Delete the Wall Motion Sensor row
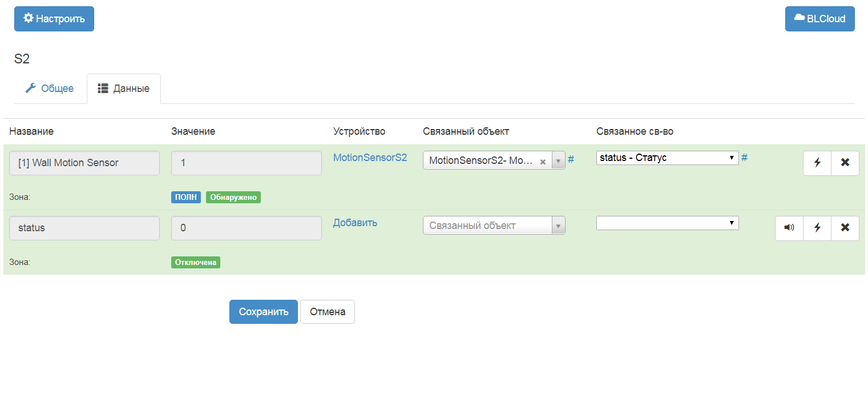This screenshot has width=868, height=406. coord(845,163)
